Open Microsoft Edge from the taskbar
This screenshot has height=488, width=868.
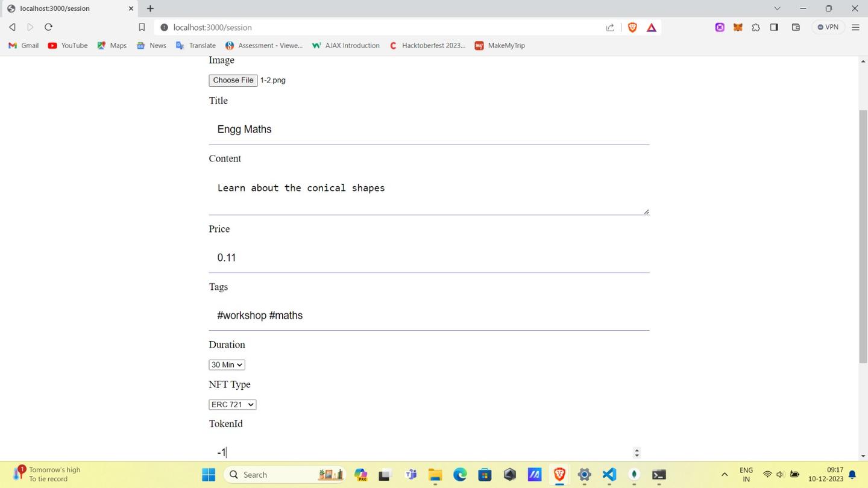[x=460, y=475]
